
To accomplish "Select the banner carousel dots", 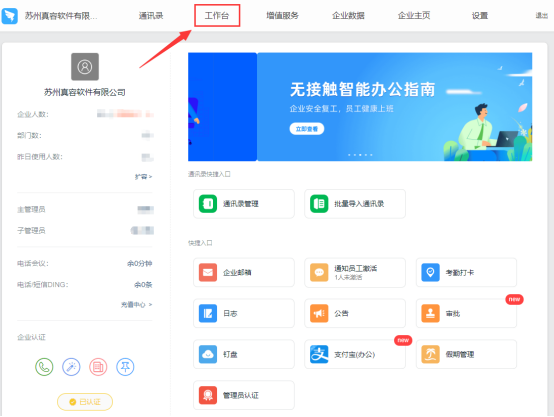I will [360, 155].
